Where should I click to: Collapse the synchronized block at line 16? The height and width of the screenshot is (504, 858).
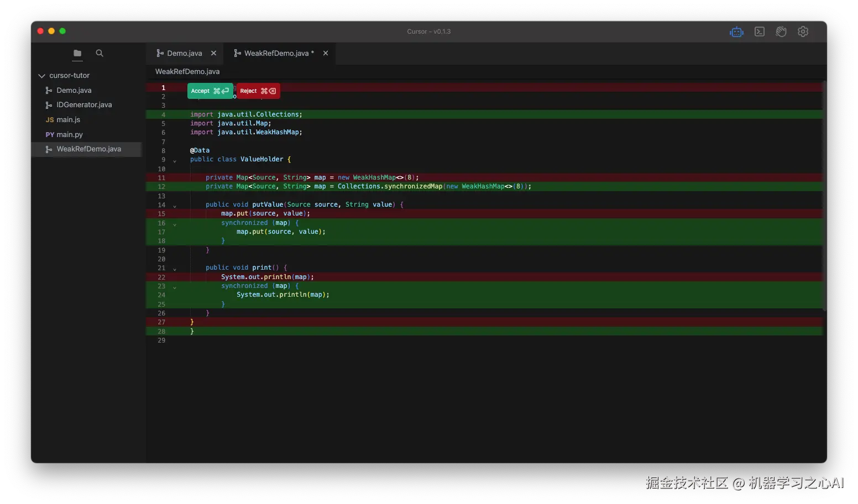coord(175,224)
